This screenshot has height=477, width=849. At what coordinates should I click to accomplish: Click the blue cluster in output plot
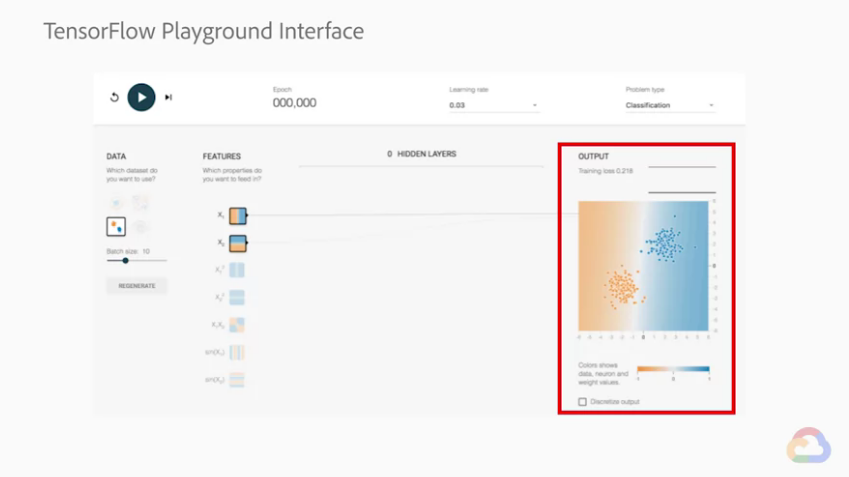[x=664, y=244]
